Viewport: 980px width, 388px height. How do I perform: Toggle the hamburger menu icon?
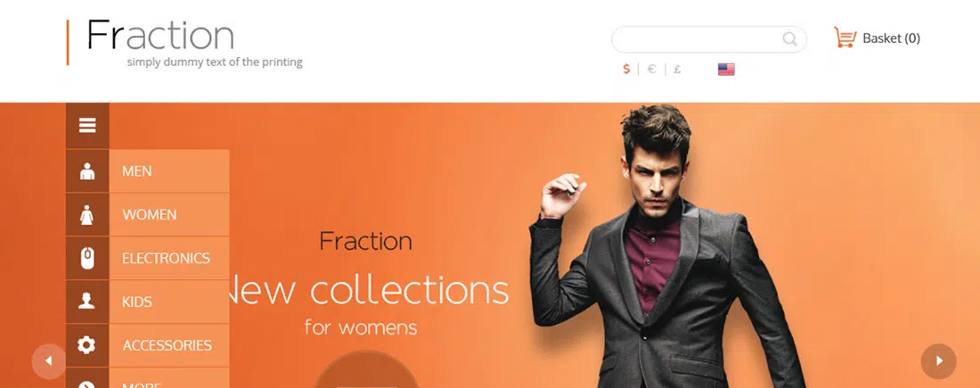click(87, 126)
